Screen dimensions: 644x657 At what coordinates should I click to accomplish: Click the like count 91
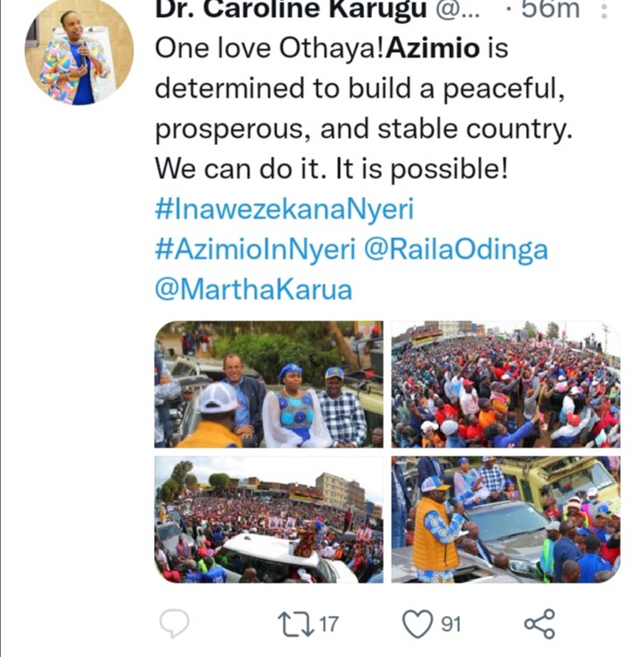tap(452, 624)
